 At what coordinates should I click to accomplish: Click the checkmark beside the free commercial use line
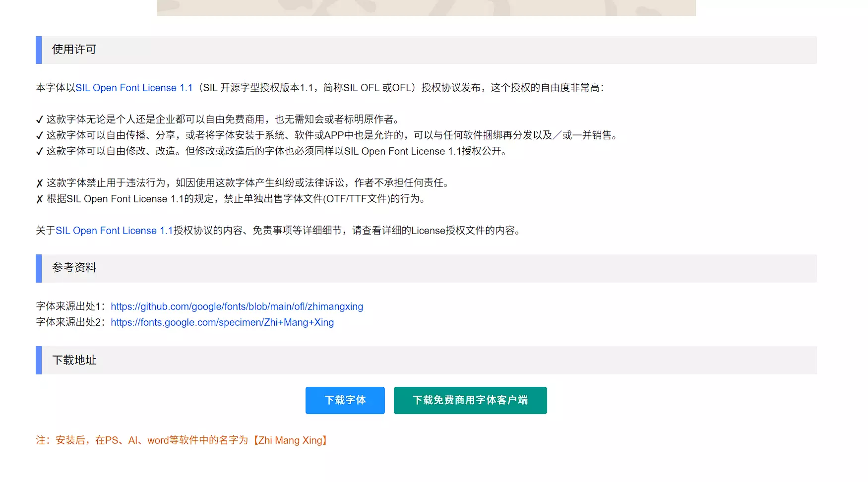40,120
